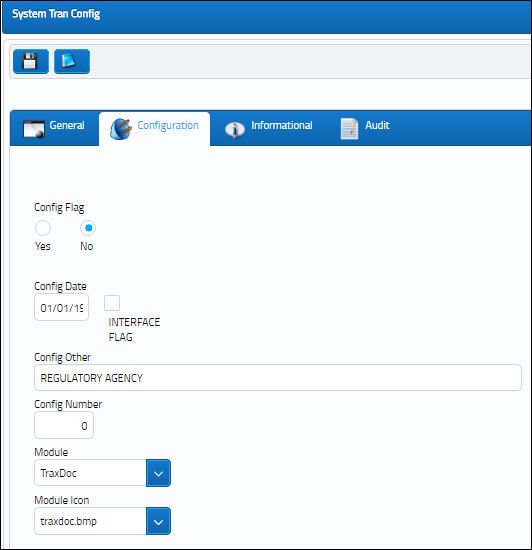Choose the No Config Flag radio
This screenshot has width=532, height=550.
[x=88, y=228]
